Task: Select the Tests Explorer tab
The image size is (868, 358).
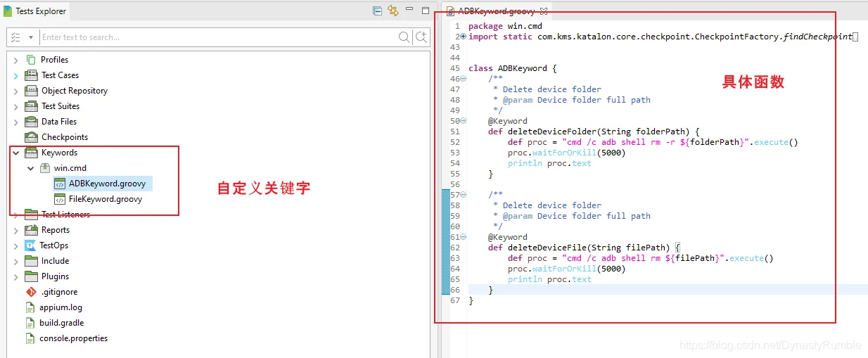Action: pyautogui.click(x=35, y=11)
